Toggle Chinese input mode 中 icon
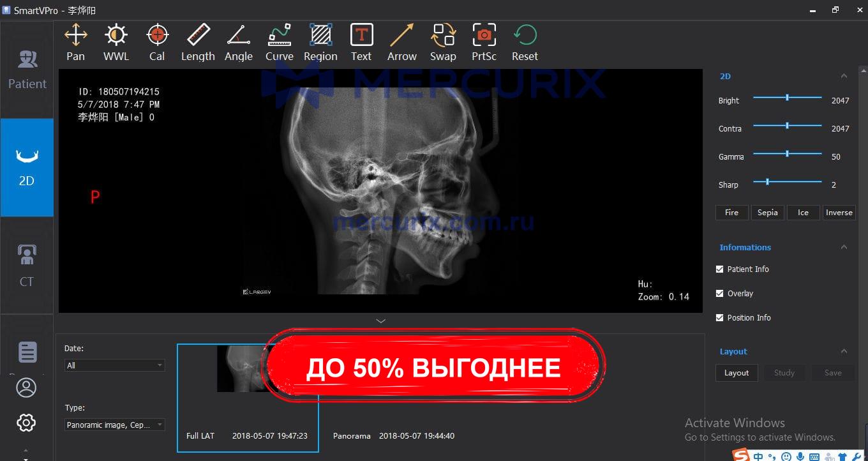The height and width of the screenshot is (461, 868). [x=758, y=457]
